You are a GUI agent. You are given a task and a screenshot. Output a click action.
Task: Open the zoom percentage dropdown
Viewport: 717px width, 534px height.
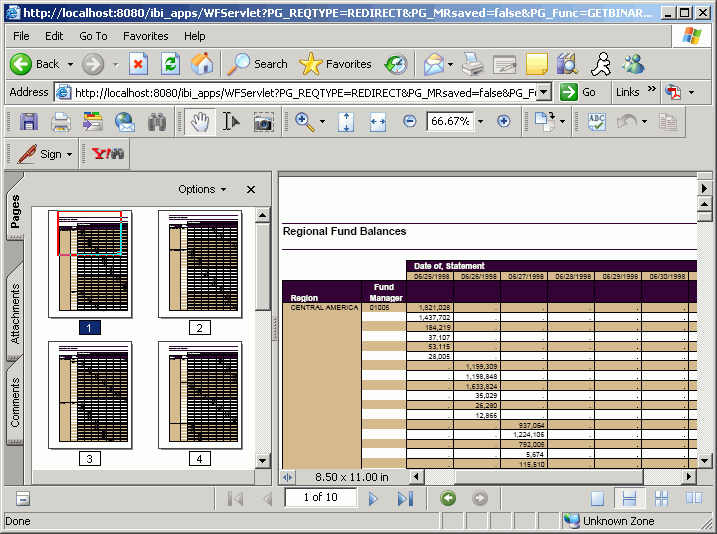tap(480, 122)
